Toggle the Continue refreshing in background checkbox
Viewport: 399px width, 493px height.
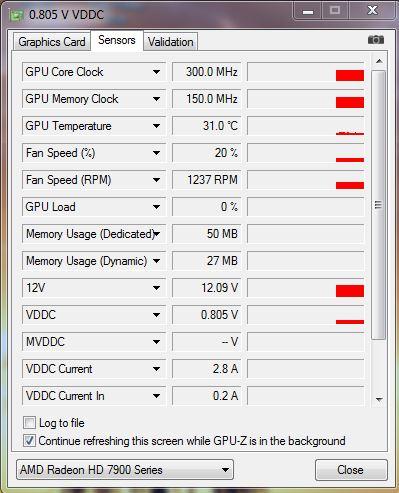(29, 441)
